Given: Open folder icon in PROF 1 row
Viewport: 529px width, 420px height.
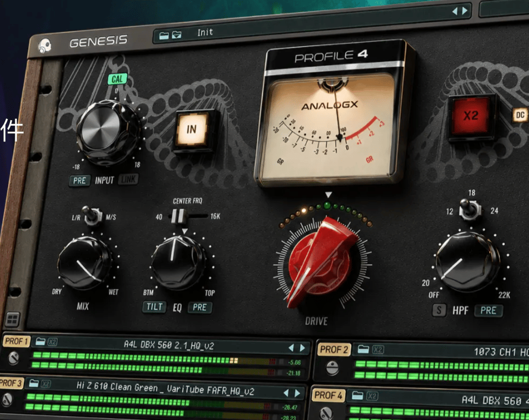Looking at the screenshot, I should [x=40, y=341].
